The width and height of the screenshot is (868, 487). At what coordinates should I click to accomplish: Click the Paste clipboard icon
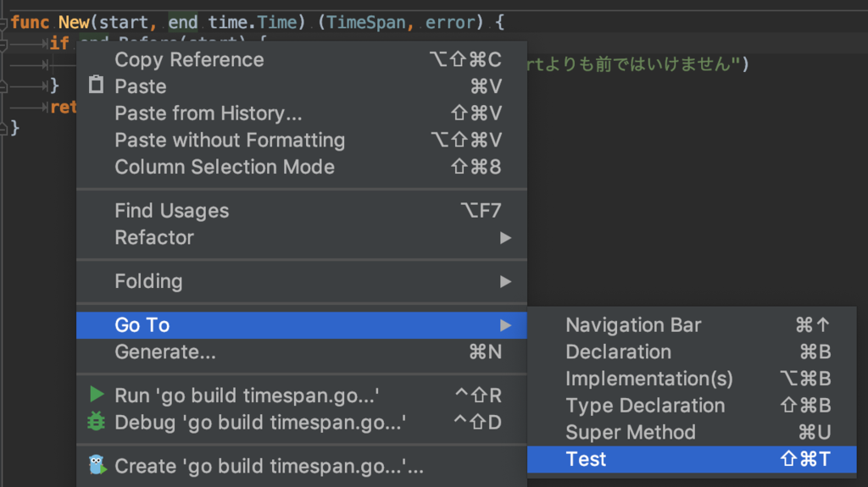pos(97,86)
